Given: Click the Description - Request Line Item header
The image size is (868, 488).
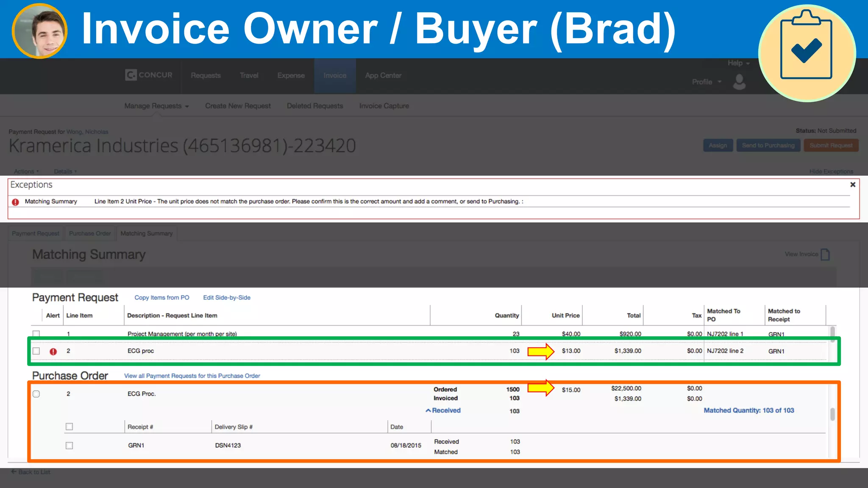Looking at the screenshot, I should tap(172, 316).
